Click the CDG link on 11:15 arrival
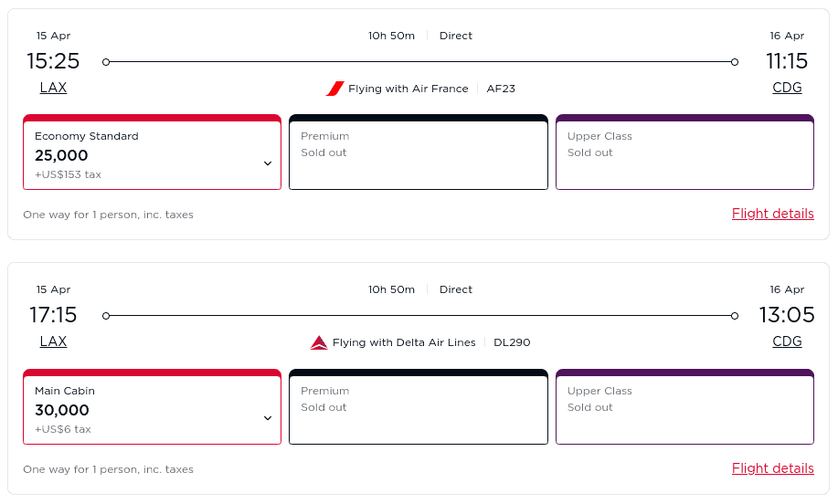 pyautogui.click(x=787, y=88)
